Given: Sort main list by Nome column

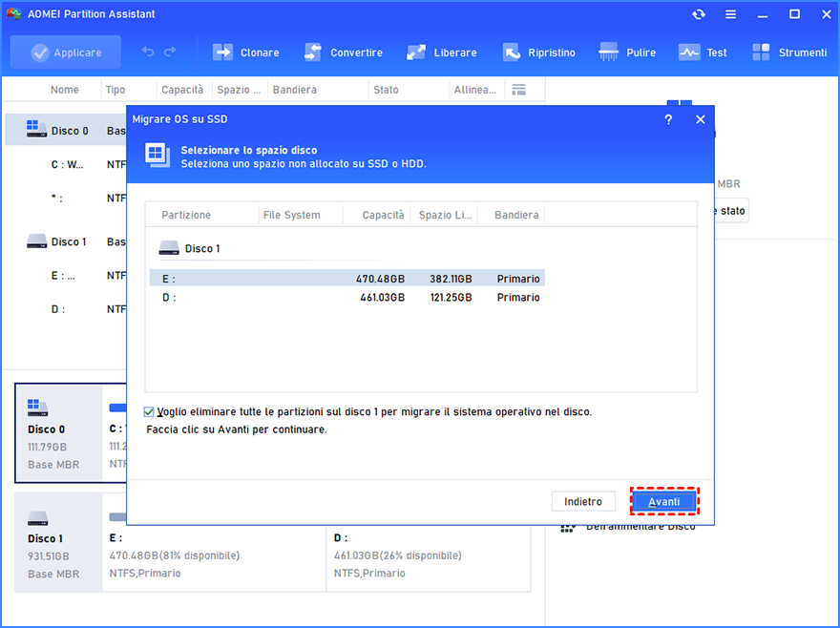Looking at the screenshot, I should [65, 90].
